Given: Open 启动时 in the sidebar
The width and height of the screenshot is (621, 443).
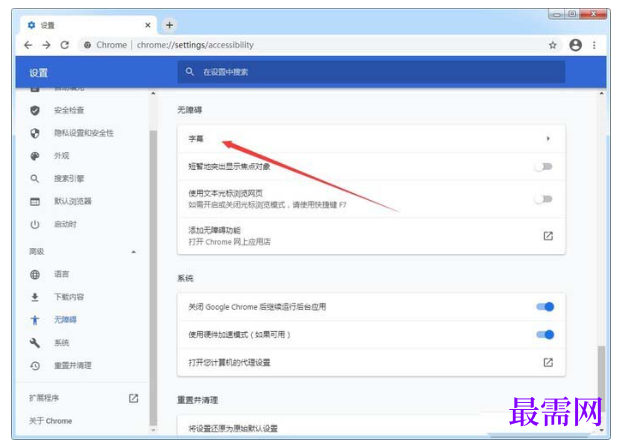Looking at the screenshot, I should click(x=65, y=224).
